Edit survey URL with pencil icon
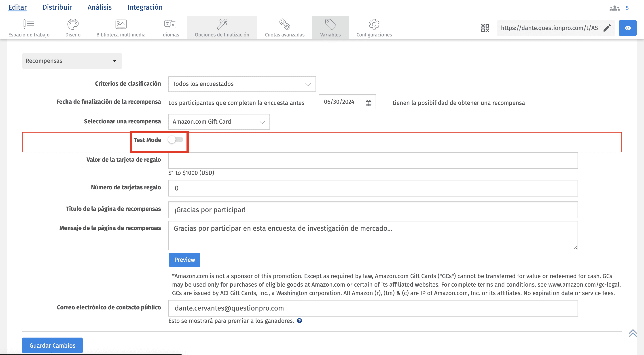Screen dimensions: 644x355 click(607, 28)
